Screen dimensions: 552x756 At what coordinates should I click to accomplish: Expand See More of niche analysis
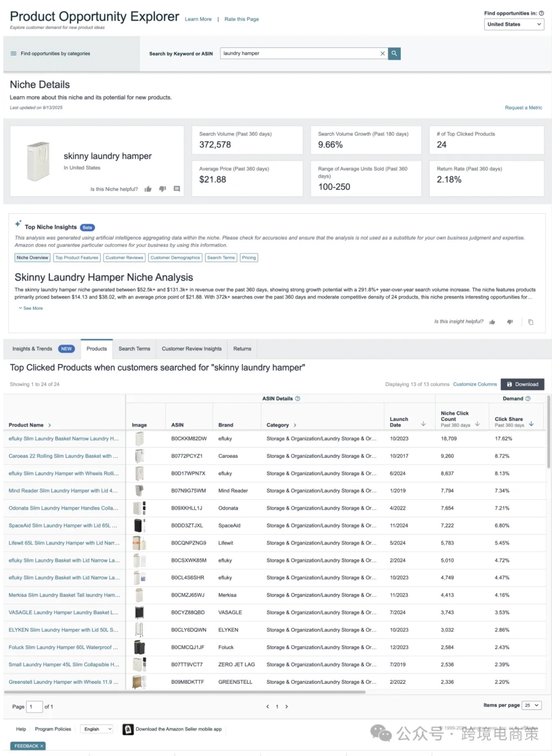click(x=31, y=308)
